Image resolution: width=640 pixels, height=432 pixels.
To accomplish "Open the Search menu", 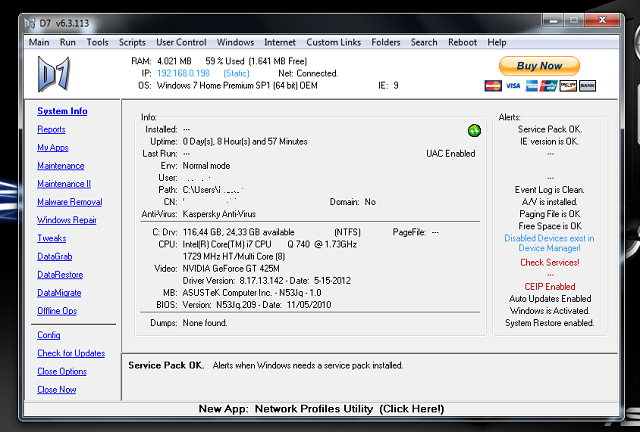I will pyautogui.click(x=424, y=42).
